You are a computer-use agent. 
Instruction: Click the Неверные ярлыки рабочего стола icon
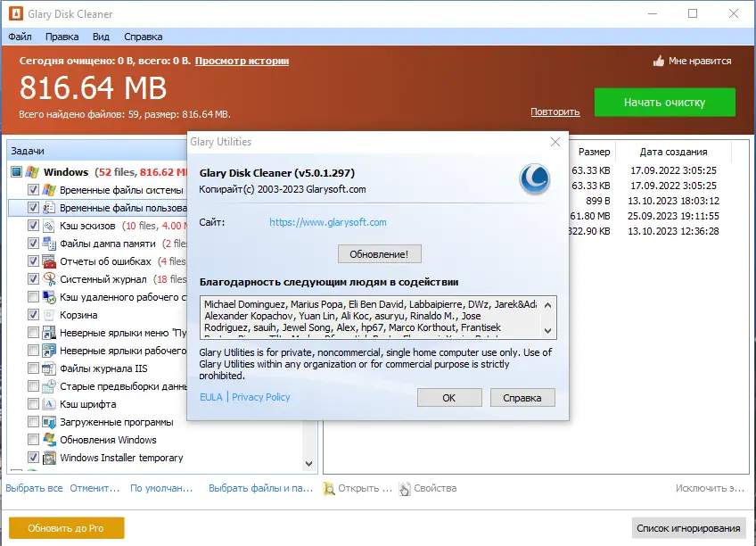pyautogui.click(x=49, y=351)
